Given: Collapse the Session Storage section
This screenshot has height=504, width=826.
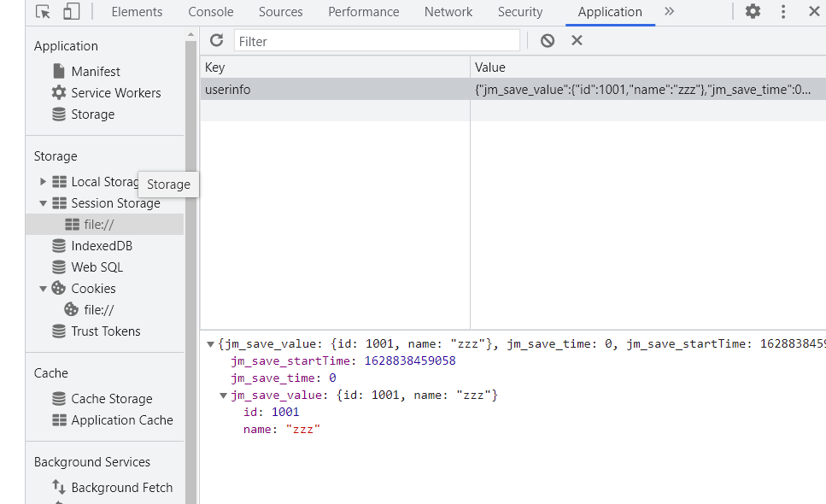Looking at the screenshot, I should point(44,203).
